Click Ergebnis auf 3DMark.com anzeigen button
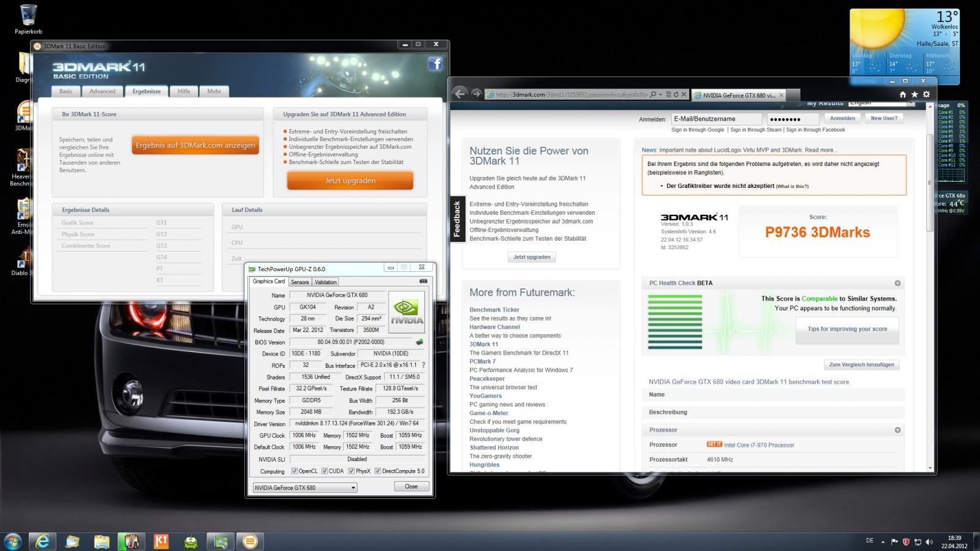The height and width of the screenshot is (551, 980). (195, 145)
